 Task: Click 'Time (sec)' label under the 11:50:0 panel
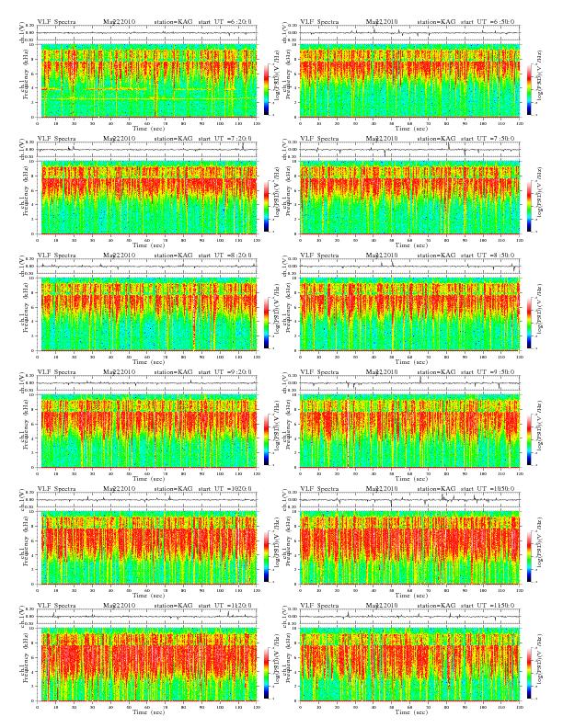[x=411, y=712]
